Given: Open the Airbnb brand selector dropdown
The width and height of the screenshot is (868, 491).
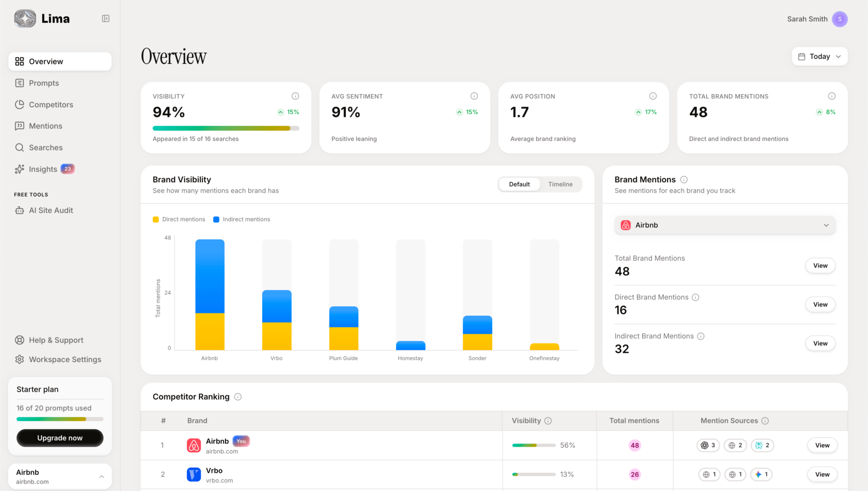Looking at the screenshot, I should 725,225.
